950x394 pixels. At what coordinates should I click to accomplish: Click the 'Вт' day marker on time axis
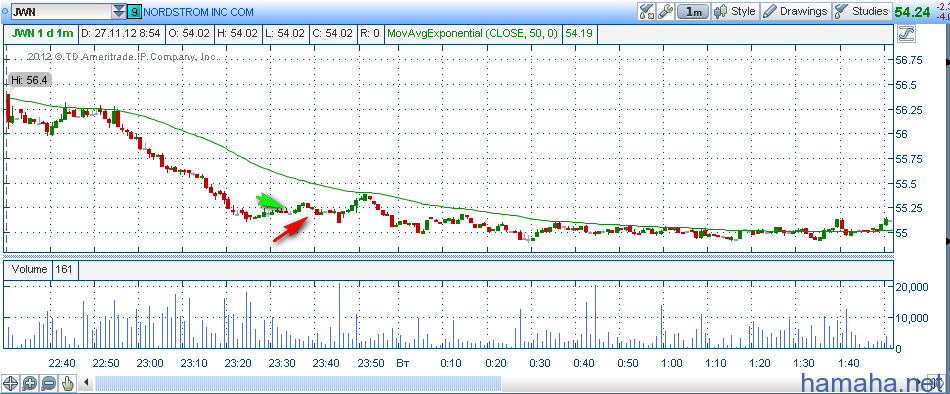pyautogui.click(x=402, y=363)
